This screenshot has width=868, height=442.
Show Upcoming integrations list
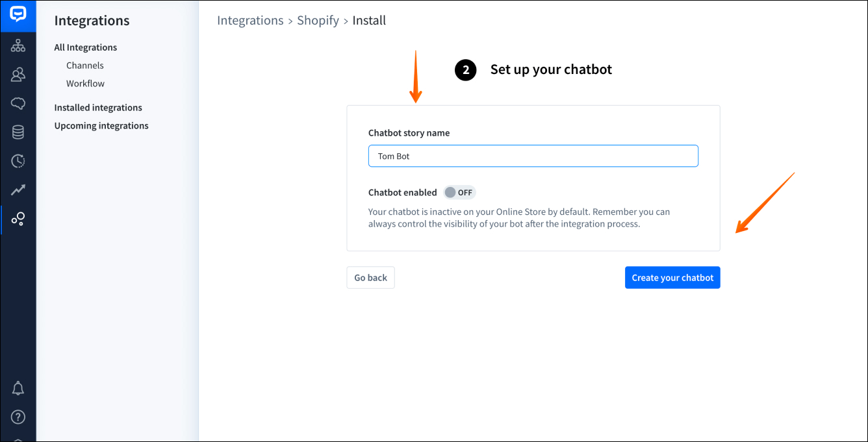pyautogui.click(x=101, y=126)
